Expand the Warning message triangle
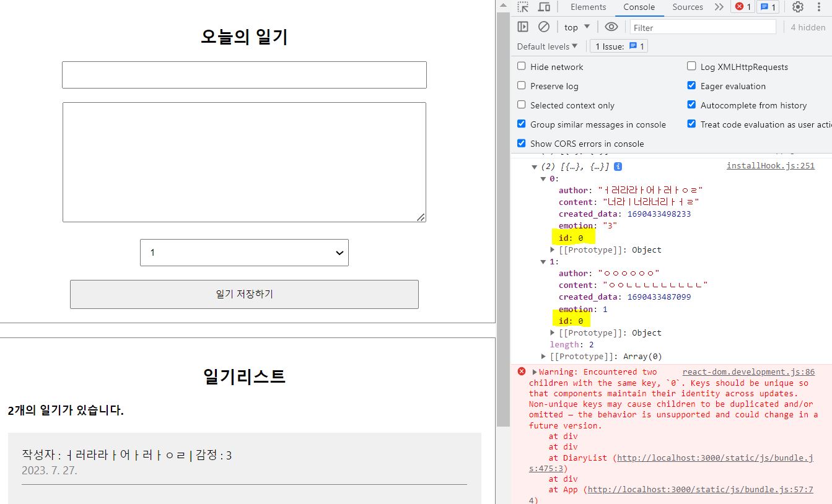The width and height of the screenshot is (832, 504). [535, 371]
